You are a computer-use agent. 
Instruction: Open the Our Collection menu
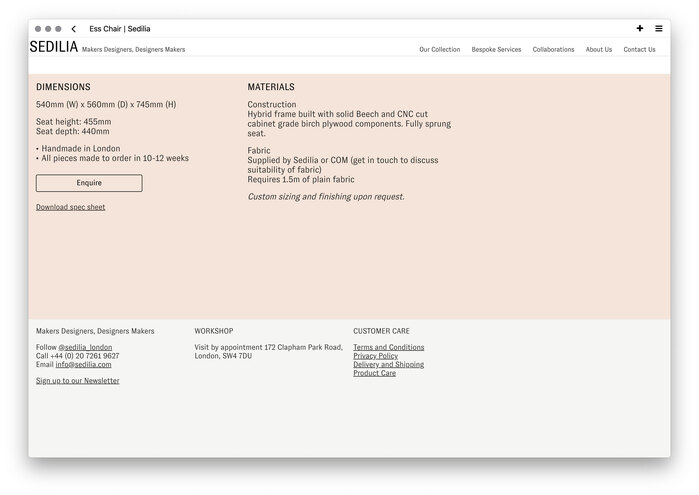pyautogui.click(x=440, y=50)
